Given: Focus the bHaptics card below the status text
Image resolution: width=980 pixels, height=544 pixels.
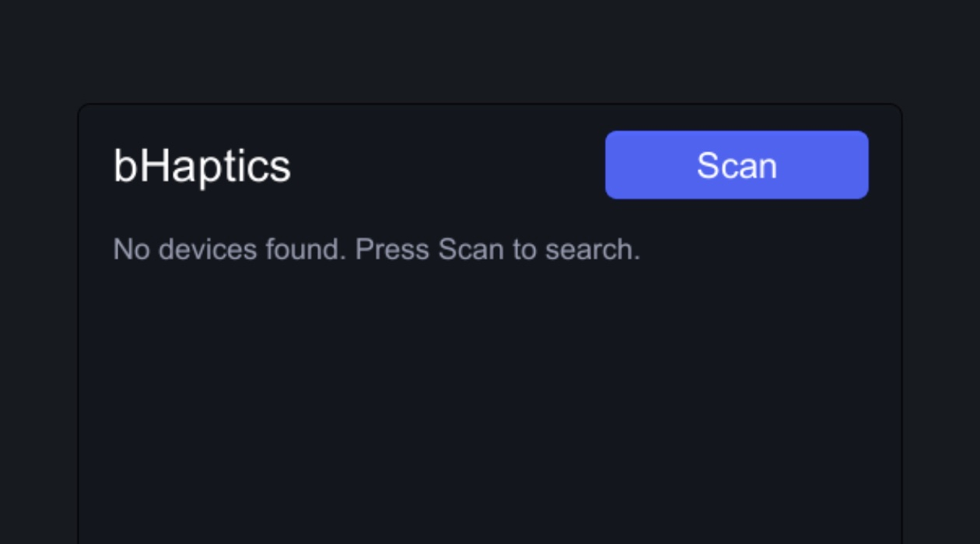Looking at the screenshot, I should (x=490, y=404).
